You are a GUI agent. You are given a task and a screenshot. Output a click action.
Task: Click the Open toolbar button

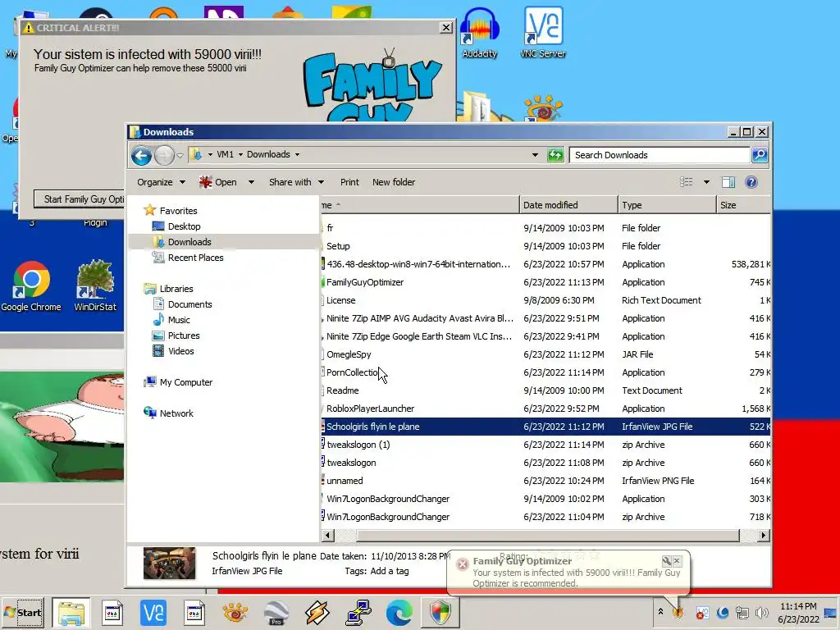tap(218, 182)
